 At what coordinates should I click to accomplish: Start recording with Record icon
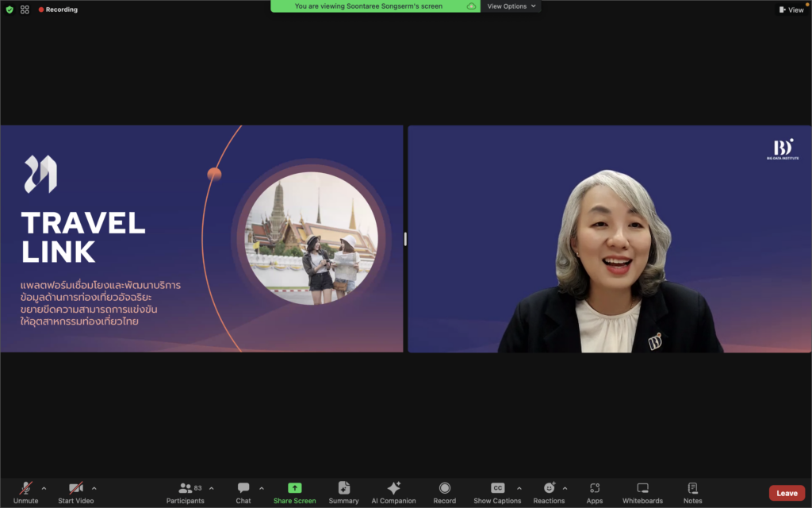[x=445, y=488]
